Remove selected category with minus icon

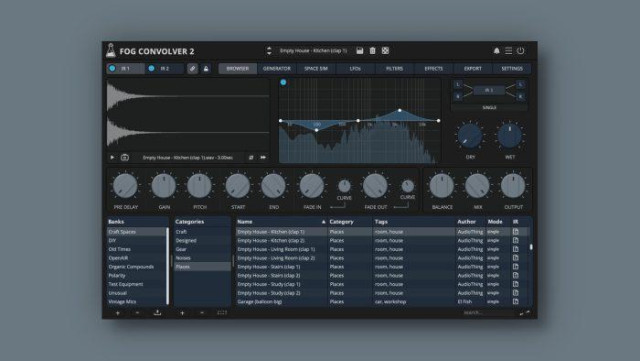coord(202,313)
